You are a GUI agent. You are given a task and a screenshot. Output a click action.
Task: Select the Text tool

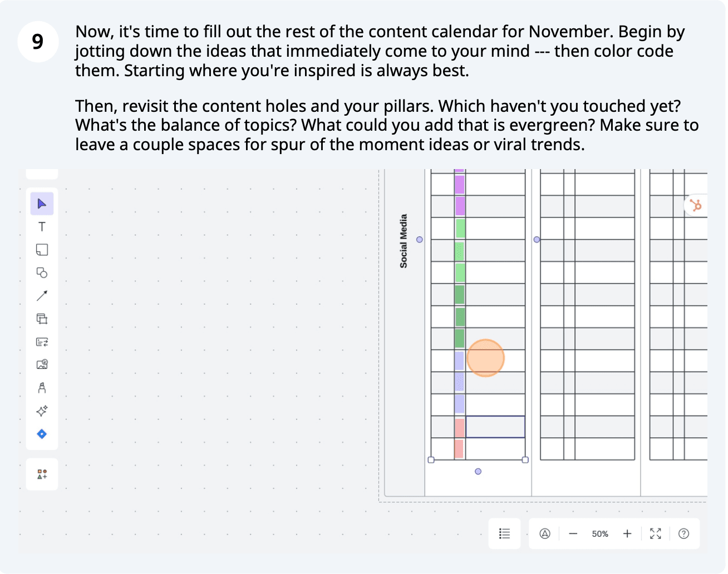click(42, 227)
